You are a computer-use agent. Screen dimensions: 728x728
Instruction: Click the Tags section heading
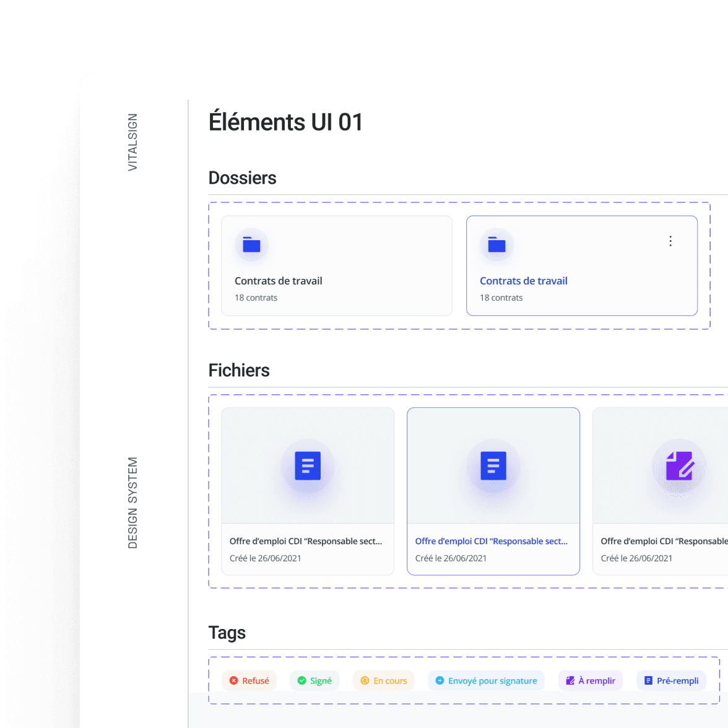click(227, 633)
